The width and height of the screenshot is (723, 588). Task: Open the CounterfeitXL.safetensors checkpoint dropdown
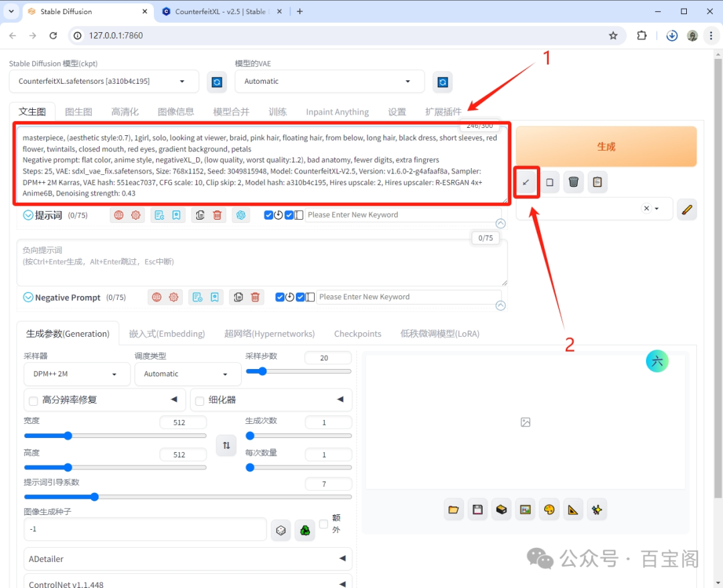(104, 82)
